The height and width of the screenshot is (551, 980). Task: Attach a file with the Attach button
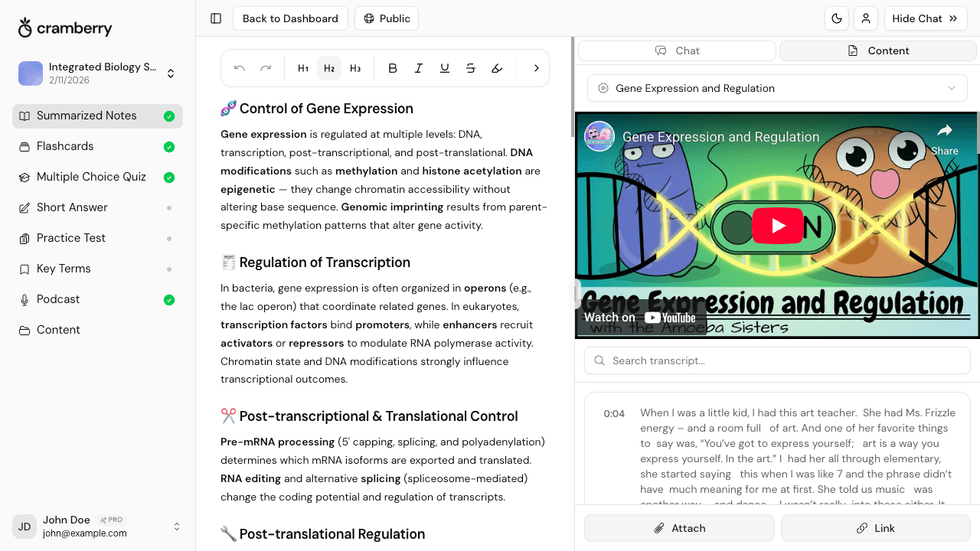pyautogui.click(x=679, y=528)
